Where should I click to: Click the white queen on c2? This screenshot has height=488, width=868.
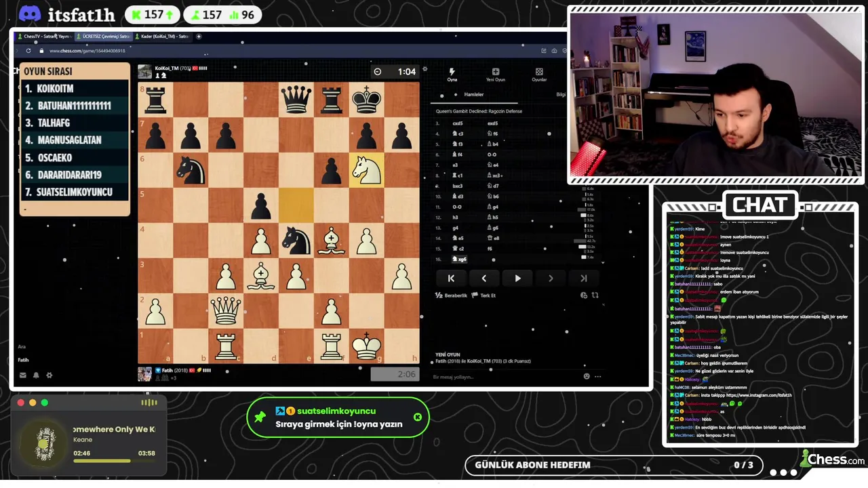tap(226, 311)
